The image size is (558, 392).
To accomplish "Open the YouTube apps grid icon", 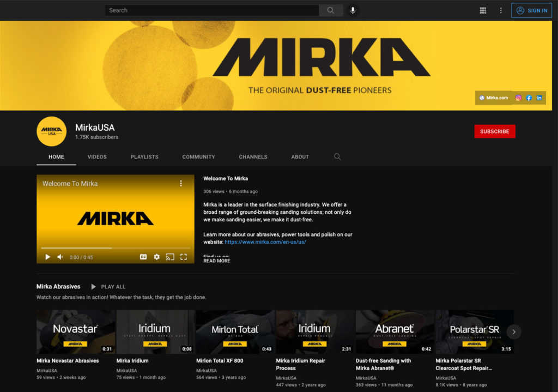I will (483, 10).
